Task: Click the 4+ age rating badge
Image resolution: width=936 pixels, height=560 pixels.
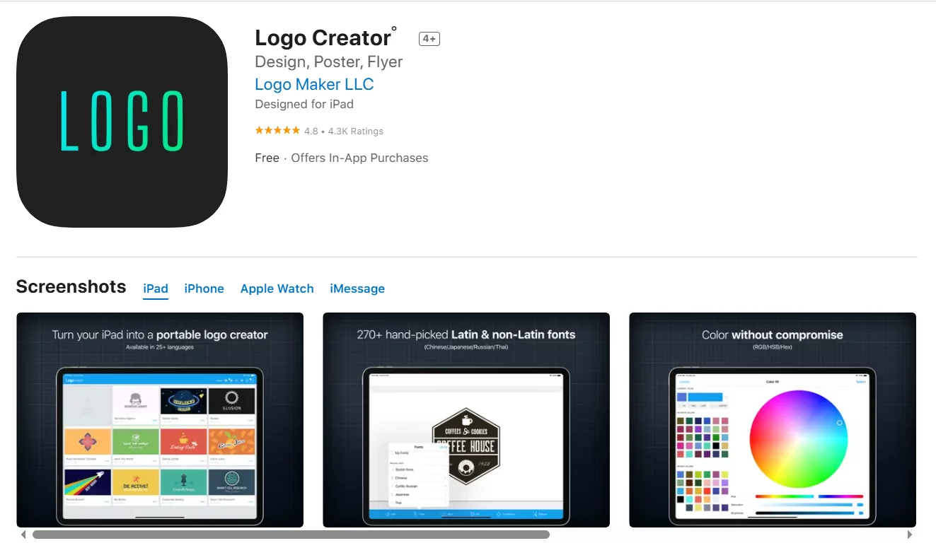Action: 429,39
